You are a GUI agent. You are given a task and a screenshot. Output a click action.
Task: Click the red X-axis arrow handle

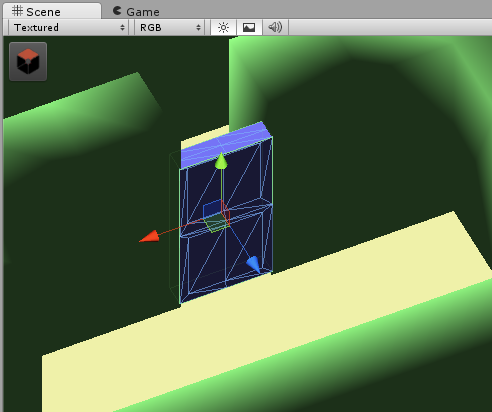(149, 236)
